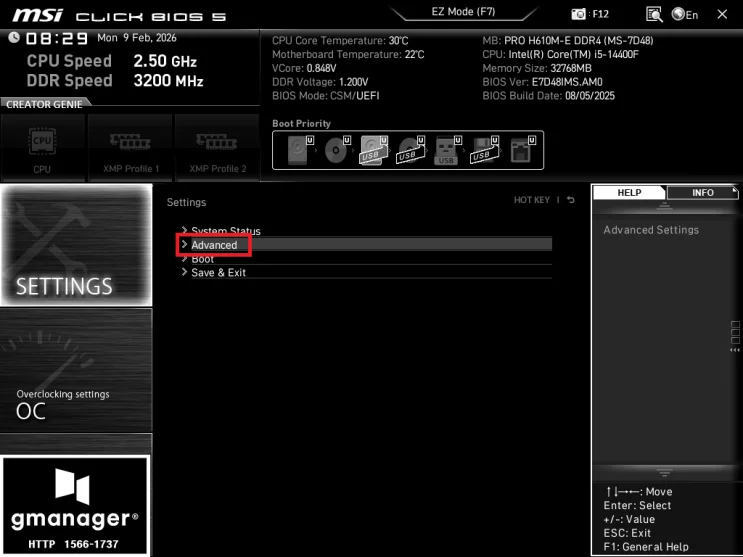This screenshot has width=743, height=557.
Task: Click the Enter: Select key hint
Action: [x=637, y=505]
